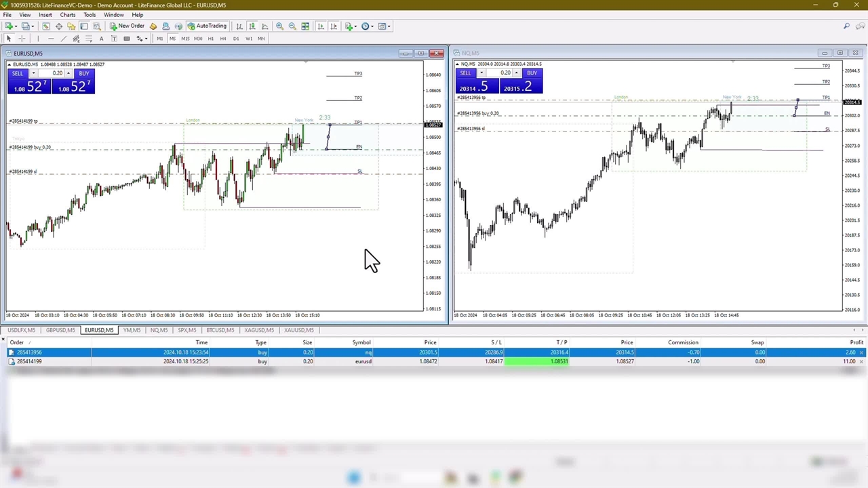Click the New Order toolbar button
The width and height of the screenshot is (868, 488).
pyautogui.click(x=127, y=26)
